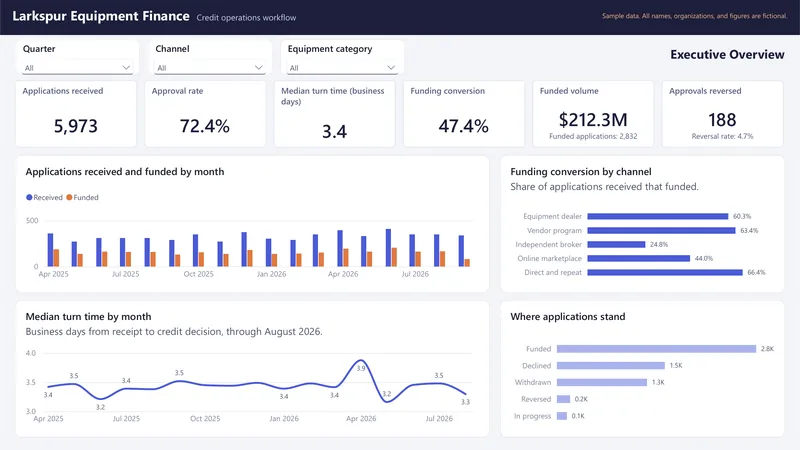Select the Funded legend orange marker

(69, 197)
